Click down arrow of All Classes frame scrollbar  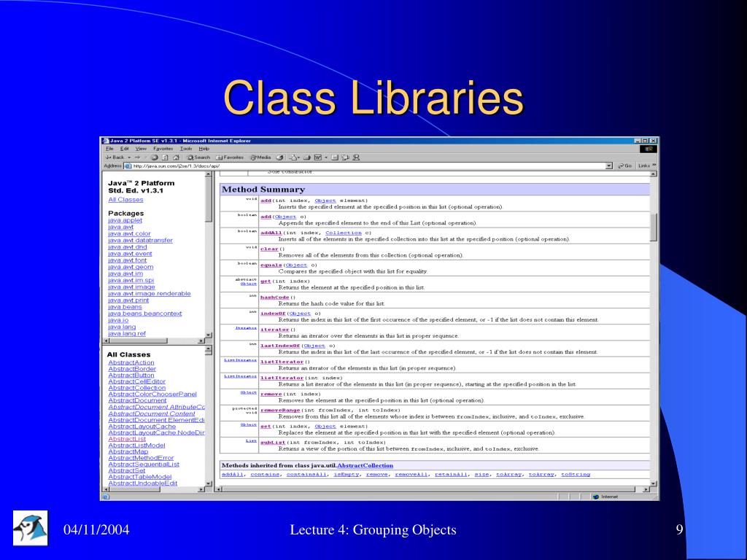pos(208,483)
